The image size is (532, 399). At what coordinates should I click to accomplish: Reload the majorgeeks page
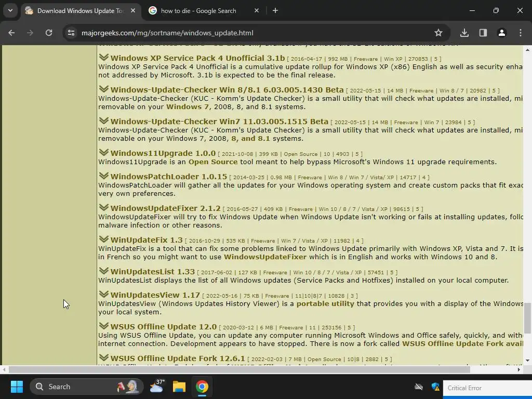(49, 33)
